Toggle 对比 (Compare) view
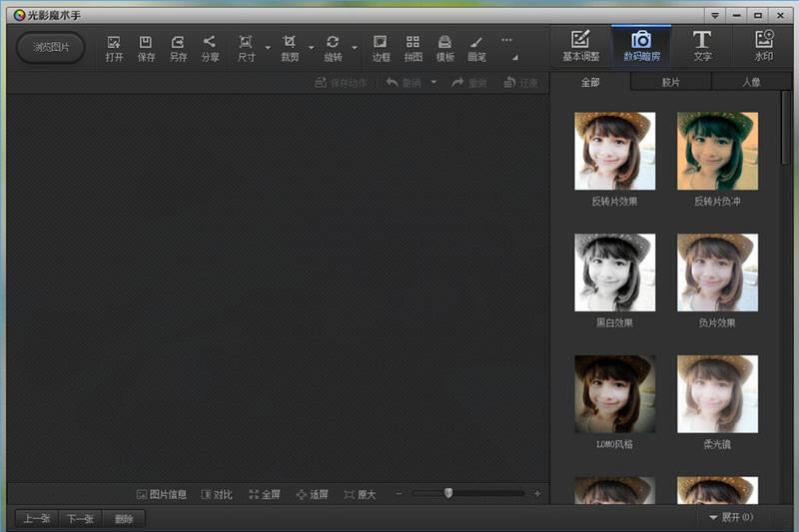 [x=217, y=494]
